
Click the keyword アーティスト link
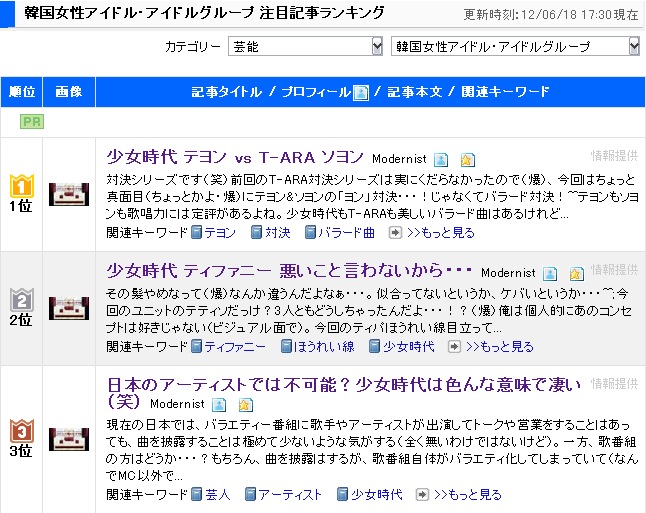[x=290, y=494]
